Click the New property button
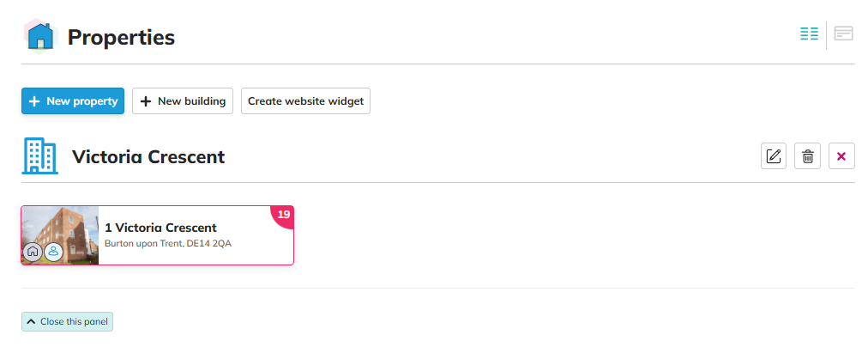This screenshot has width=868, height=353. point(73,101)
